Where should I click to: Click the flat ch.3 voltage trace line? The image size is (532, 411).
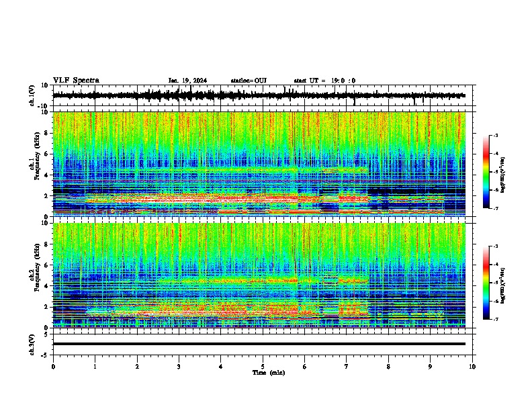click(259, 344)
